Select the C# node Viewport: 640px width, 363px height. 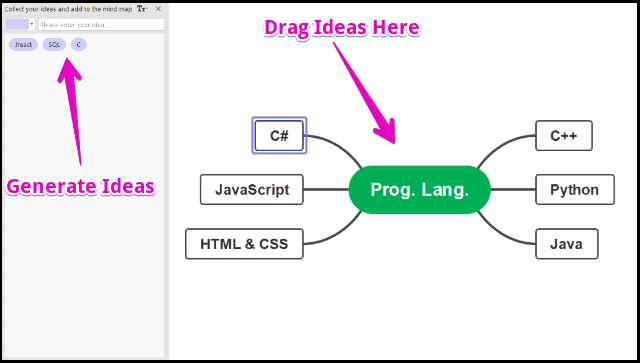(279, 136)
